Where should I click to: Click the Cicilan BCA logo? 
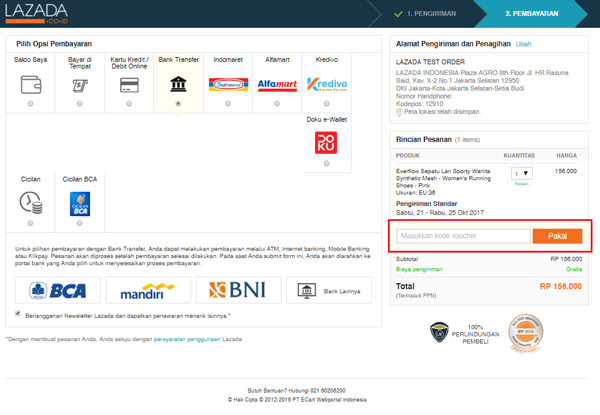coord(80,204)
